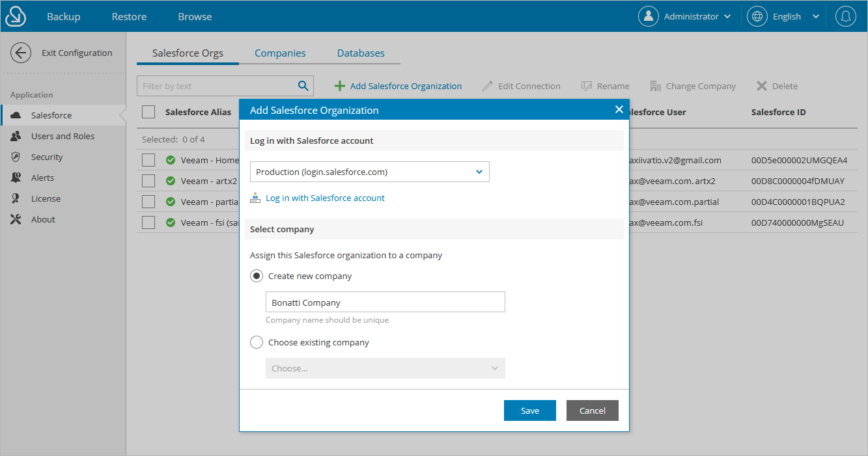Click green status check for Veeam - Home
This screenshot has height=456, width=868.
click(x=171, y=160)
